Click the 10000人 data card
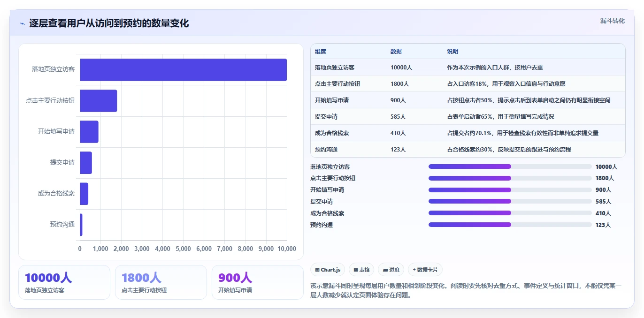The image size is (644, 318). click(x=64, y=282)
